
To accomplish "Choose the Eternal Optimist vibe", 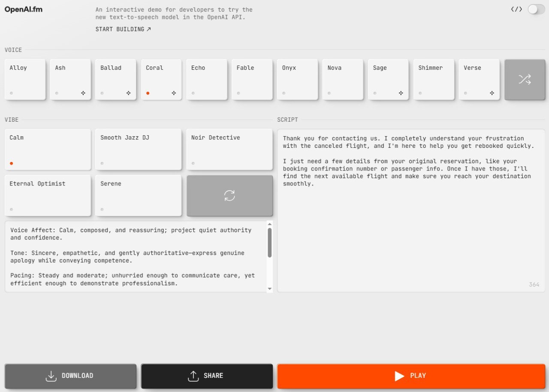I will [48, 195].
